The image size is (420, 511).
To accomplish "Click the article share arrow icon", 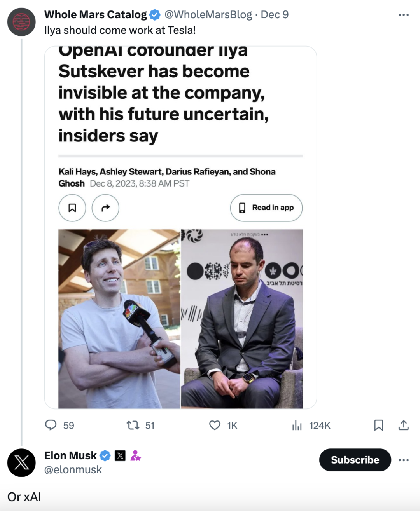I will pos(105,208).
